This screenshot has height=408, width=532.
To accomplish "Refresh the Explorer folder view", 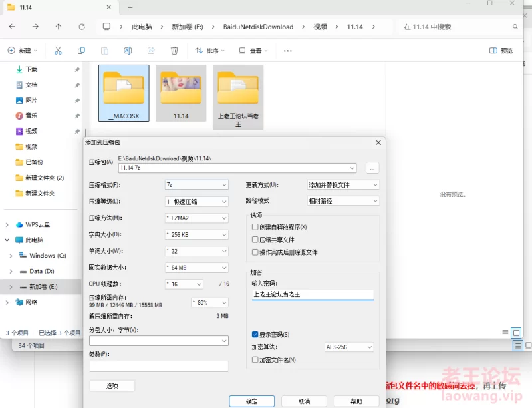I will coord(82,27).
